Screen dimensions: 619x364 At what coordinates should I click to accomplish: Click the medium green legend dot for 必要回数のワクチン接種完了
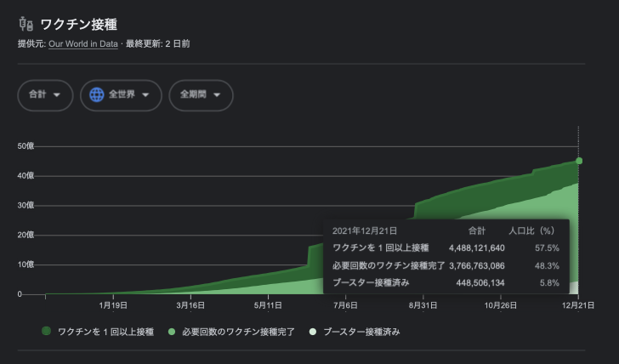click(172, 332)
